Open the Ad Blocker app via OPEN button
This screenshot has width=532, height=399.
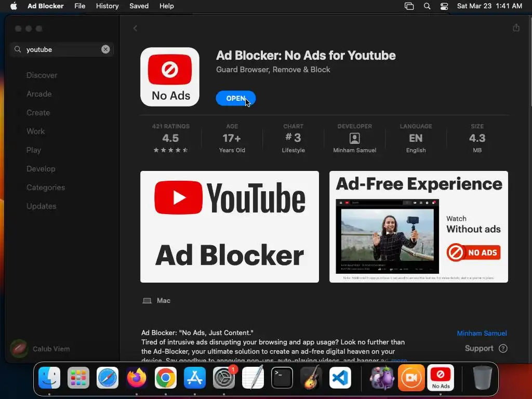click(235, 98)
